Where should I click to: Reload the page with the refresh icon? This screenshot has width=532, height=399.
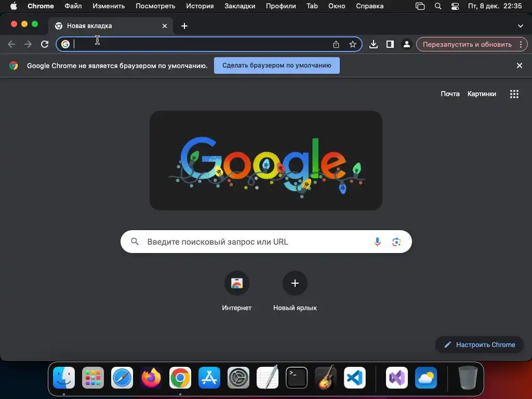coord(45,44)
